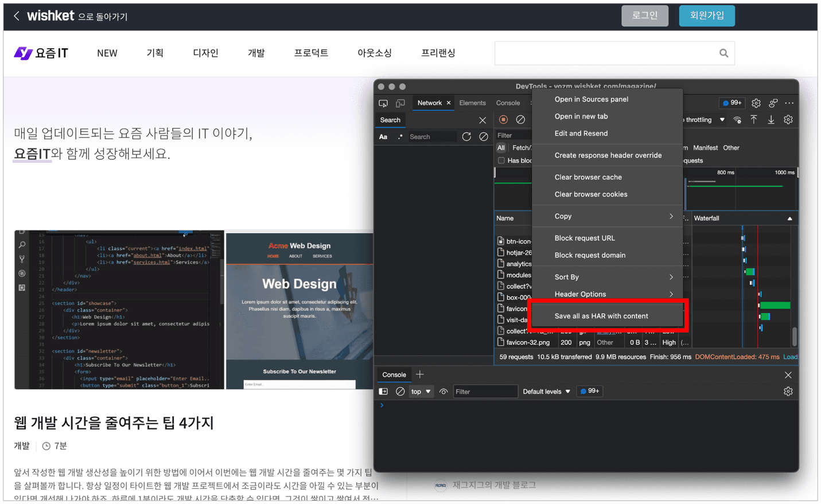Choose Block request domain
The height and width of the screenshot is (504, 821).
608,255
